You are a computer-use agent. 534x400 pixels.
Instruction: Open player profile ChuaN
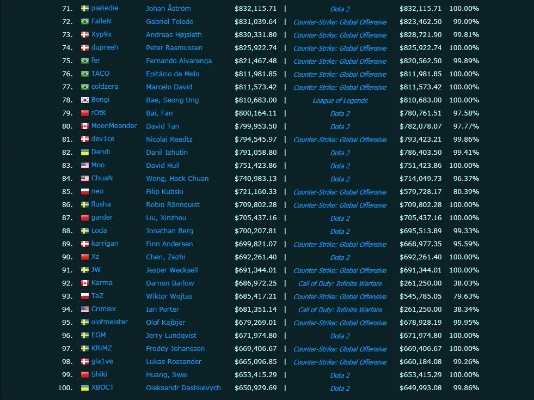point(102,178)
